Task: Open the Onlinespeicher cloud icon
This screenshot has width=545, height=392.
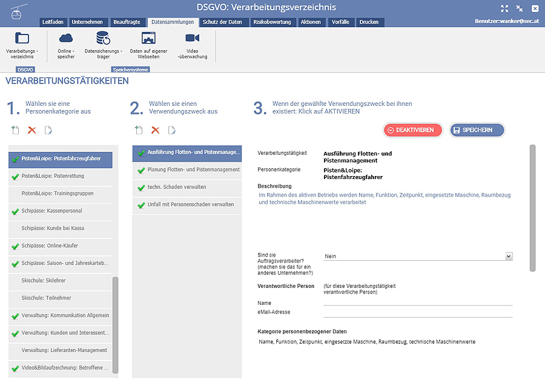Action: coord(66,39)
